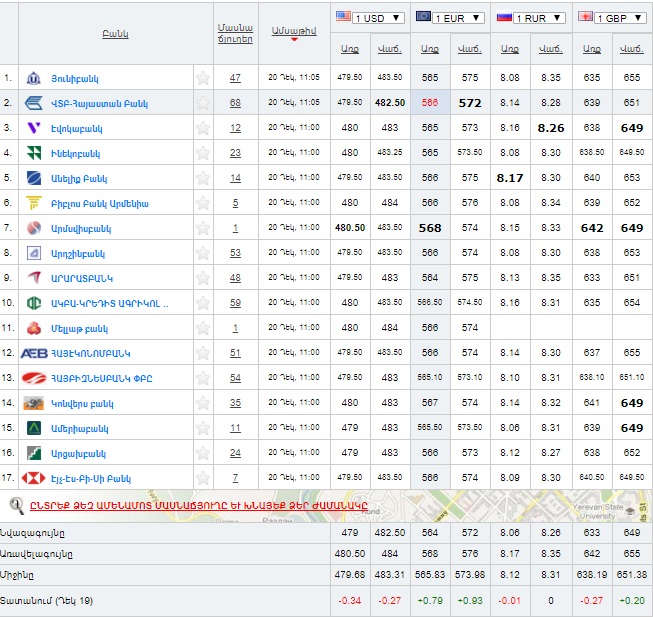Open VTB branch count link 68
Screen dimensions: 653x617
235,103
